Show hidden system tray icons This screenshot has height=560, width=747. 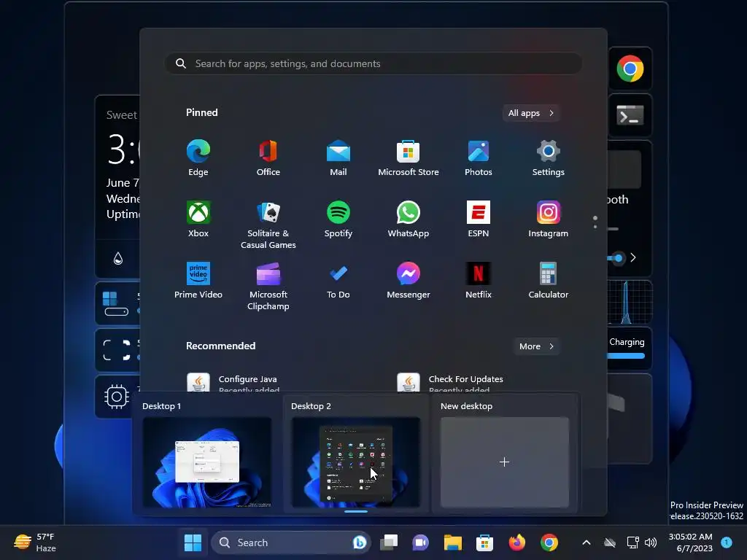click(x=587, y=542)
